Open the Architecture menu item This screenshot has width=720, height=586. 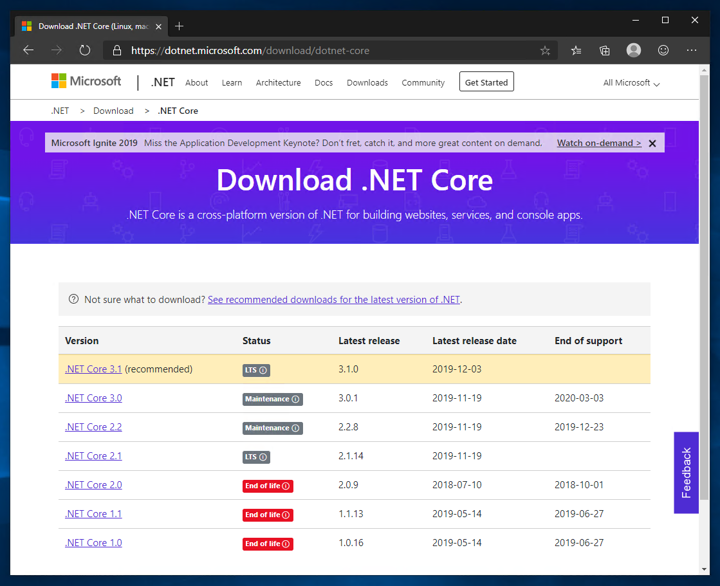(278, 83)
